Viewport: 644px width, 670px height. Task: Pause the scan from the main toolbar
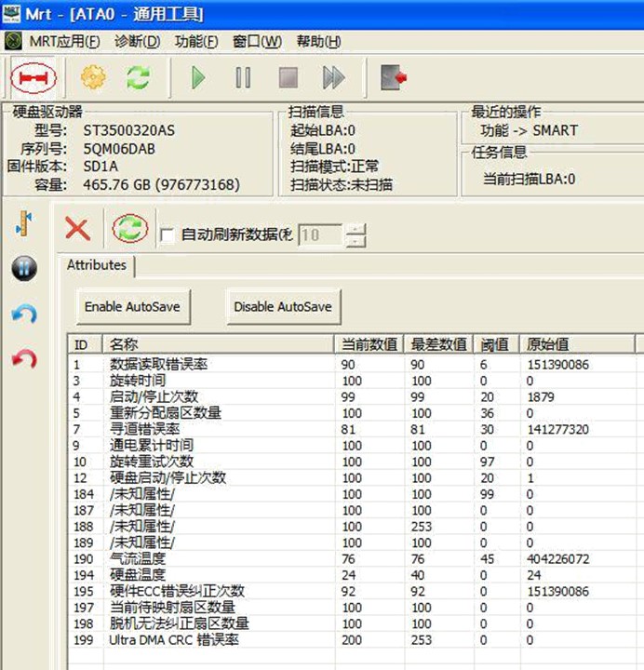click(x=243, y=77)
